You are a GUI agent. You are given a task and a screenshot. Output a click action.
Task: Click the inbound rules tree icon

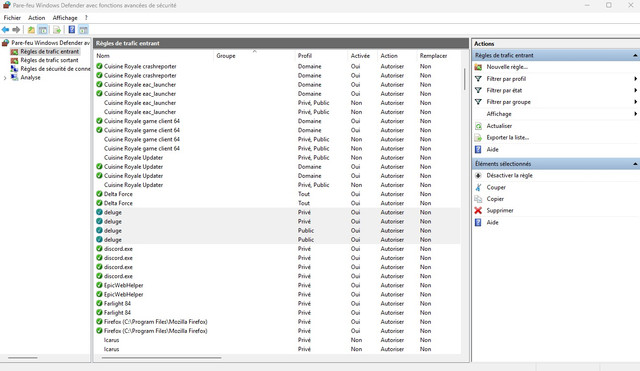(x=14, y=52)
